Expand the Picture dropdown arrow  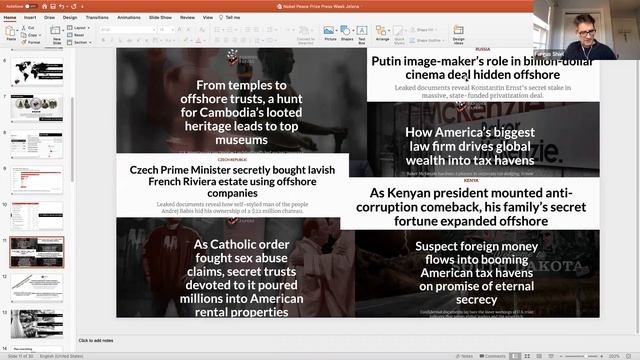[336, 31]
